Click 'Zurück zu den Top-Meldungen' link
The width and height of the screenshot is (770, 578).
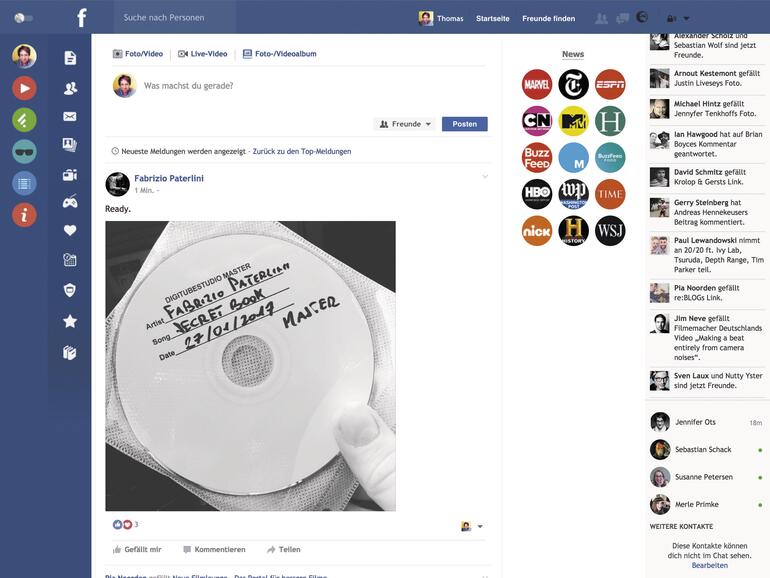[302, 151]
